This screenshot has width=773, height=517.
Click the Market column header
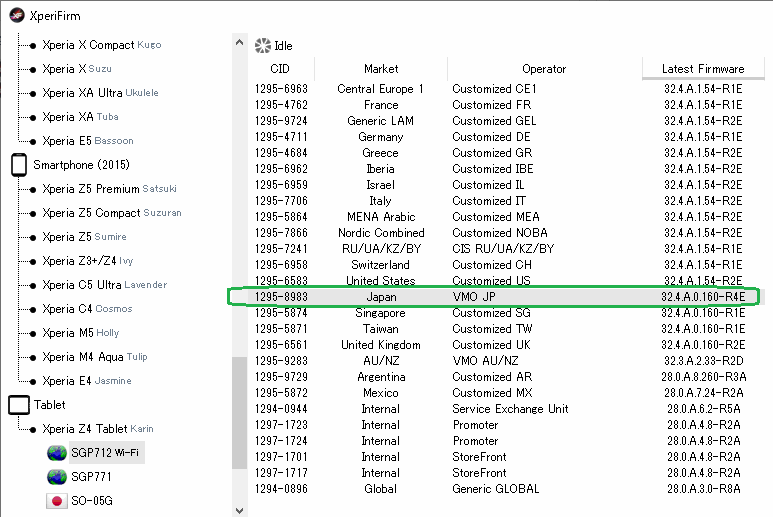[x=381, y=69]
